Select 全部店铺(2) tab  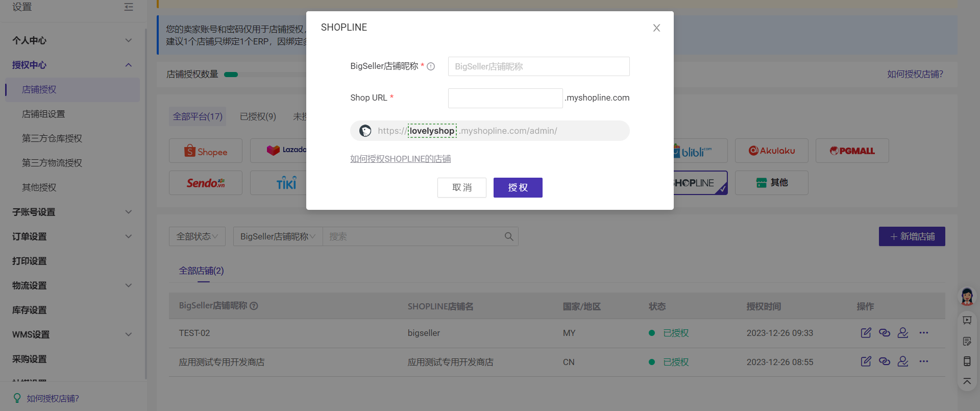[x=202, y=271]
